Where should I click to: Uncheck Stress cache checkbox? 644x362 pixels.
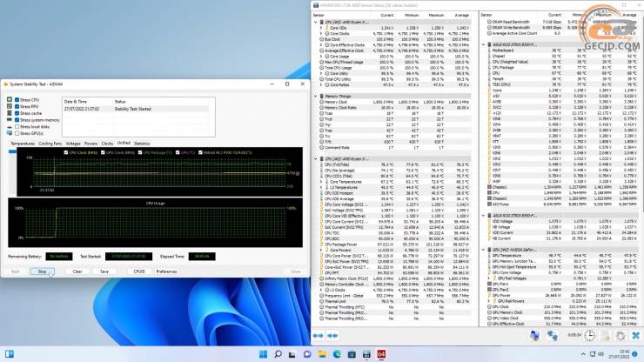[17, 113]
